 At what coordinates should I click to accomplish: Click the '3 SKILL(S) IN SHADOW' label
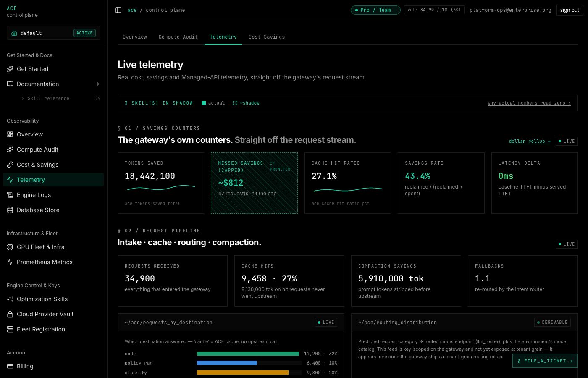tap(159, 103)
